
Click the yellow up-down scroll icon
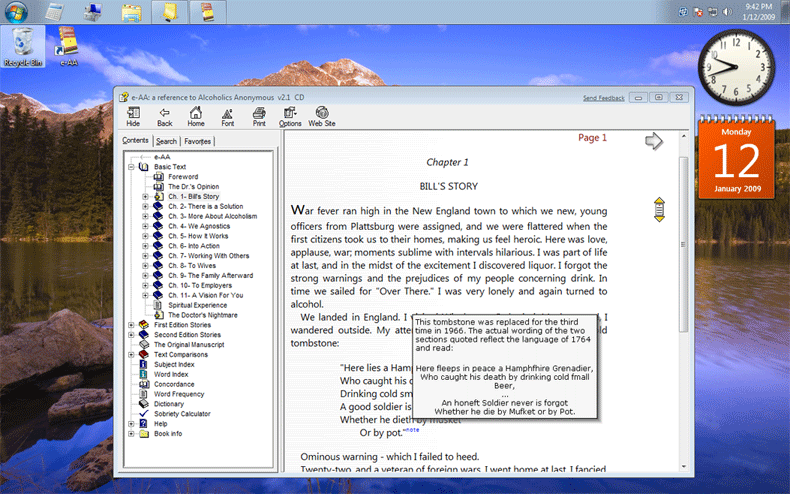pyautogui.click(x=659, y=210)
